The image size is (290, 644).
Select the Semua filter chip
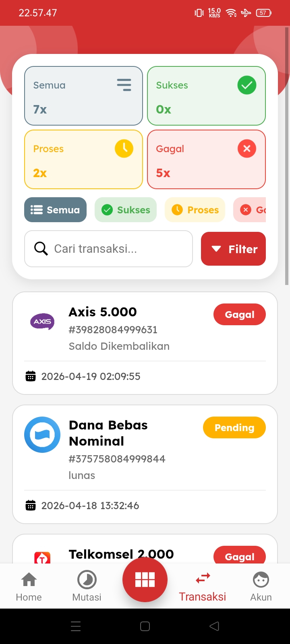click(56, 210)
